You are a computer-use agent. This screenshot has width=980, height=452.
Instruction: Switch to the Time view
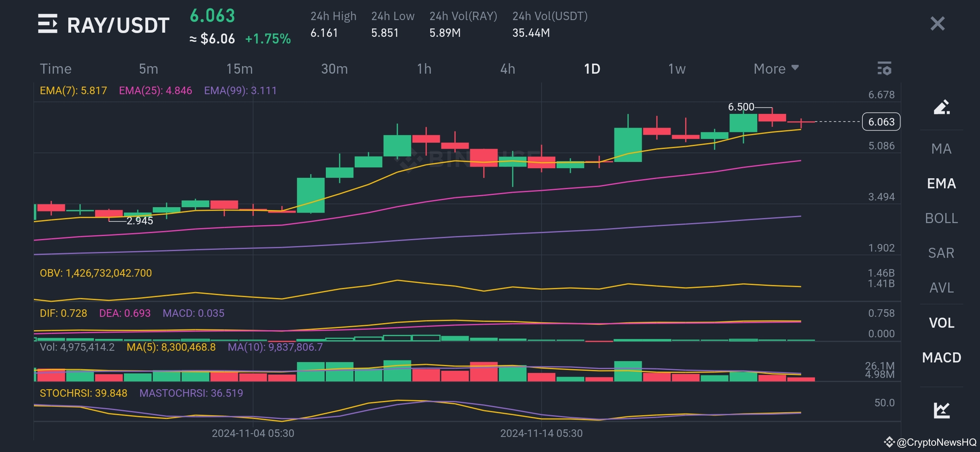click(56, 69)
